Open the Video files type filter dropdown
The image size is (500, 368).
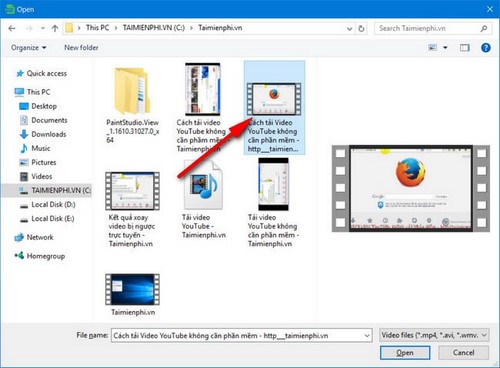point(434,335)
